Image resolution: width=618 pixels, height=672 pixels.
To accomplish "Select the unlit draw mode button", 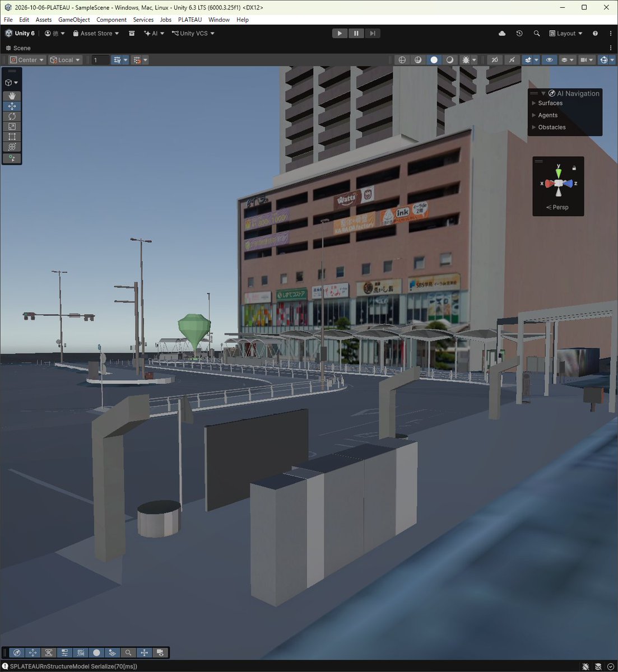I will (x=449, y=60).
